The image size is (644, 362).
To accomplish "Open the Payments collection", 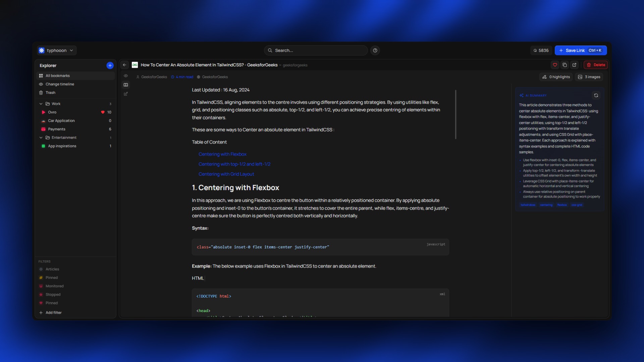I will (75, 129).
